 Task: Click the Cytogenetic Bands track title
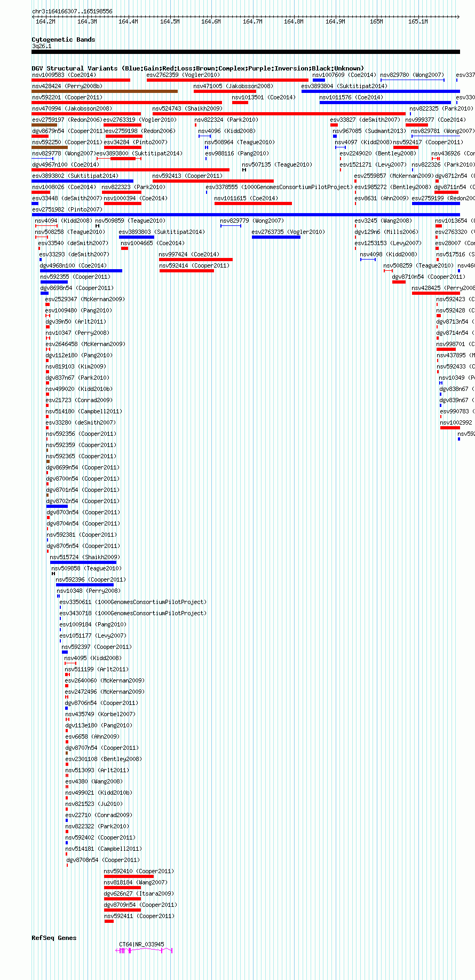pyautogui.click(x=64, y=40)
